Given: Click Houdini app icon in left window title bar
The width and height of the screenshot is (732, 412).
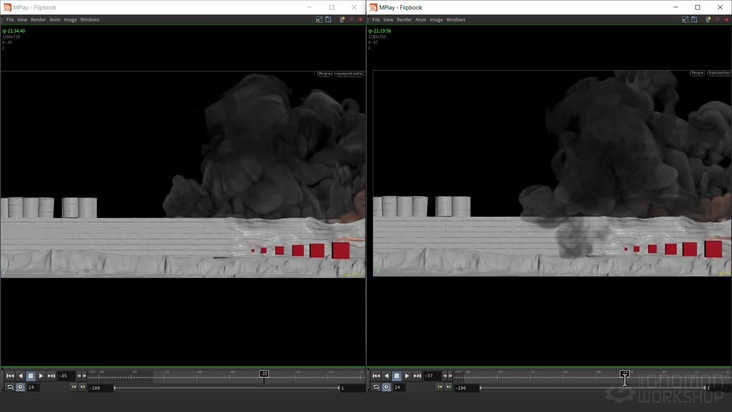Looking at the screenshot, I should point(7,7).
